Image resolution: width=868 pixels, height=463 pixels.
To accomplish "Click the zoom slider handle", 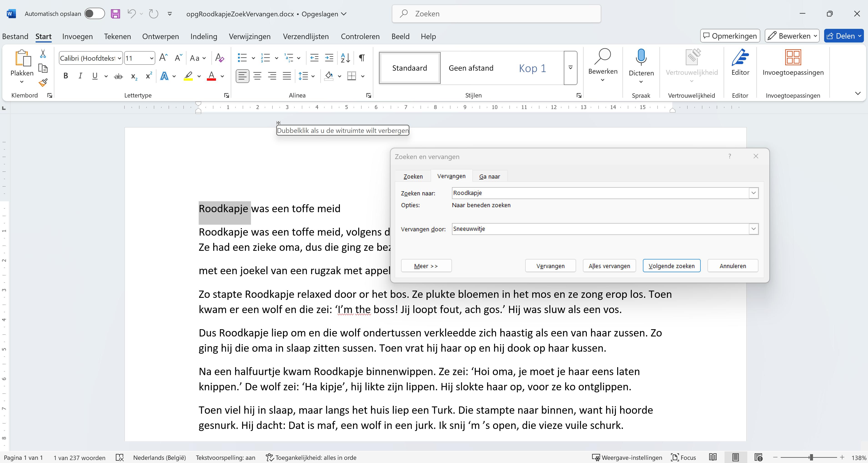I will pyautogui.click(x=811, y=457).
